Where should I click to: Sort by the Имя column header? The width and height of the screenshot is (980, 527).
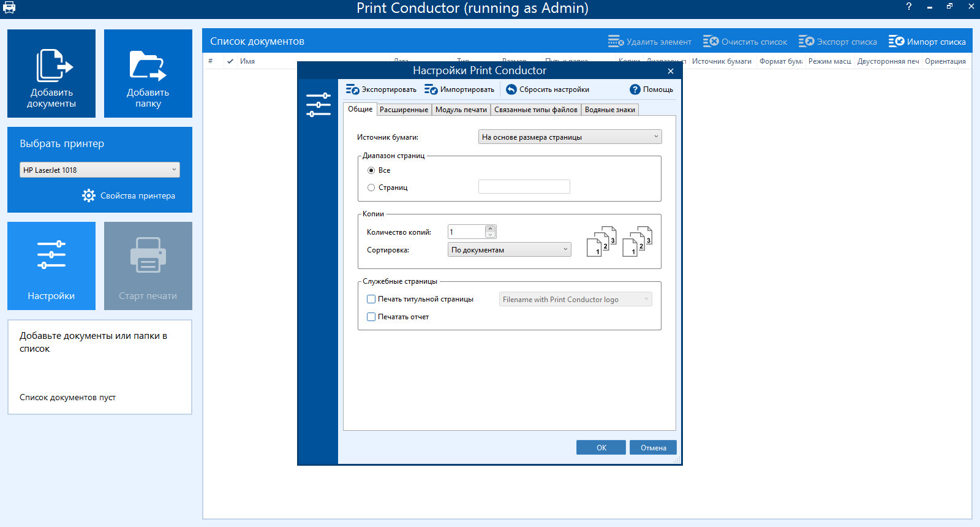pos(247,61)
